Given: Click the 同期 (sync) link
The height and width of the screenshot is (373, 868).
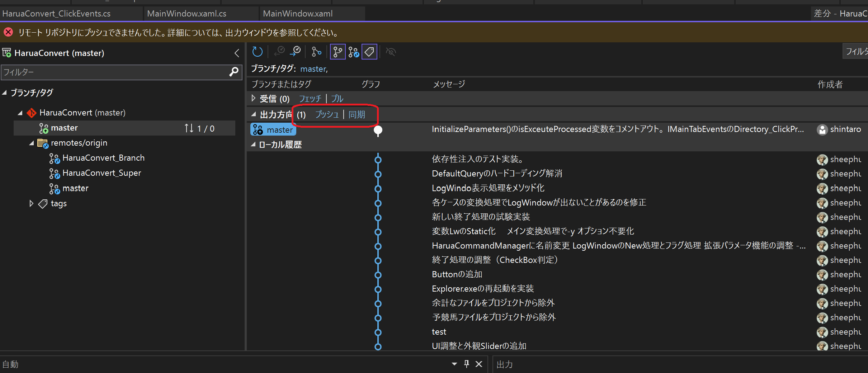Looking at the screenshot, I should click(357, 115).
